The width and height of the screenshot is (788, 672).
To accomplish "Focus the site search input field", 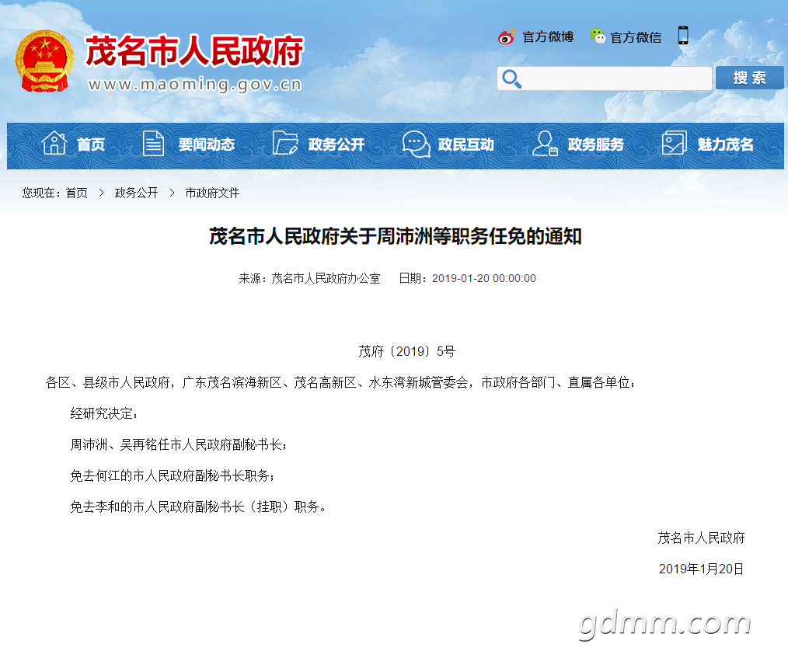I will [x=604, y=78].
